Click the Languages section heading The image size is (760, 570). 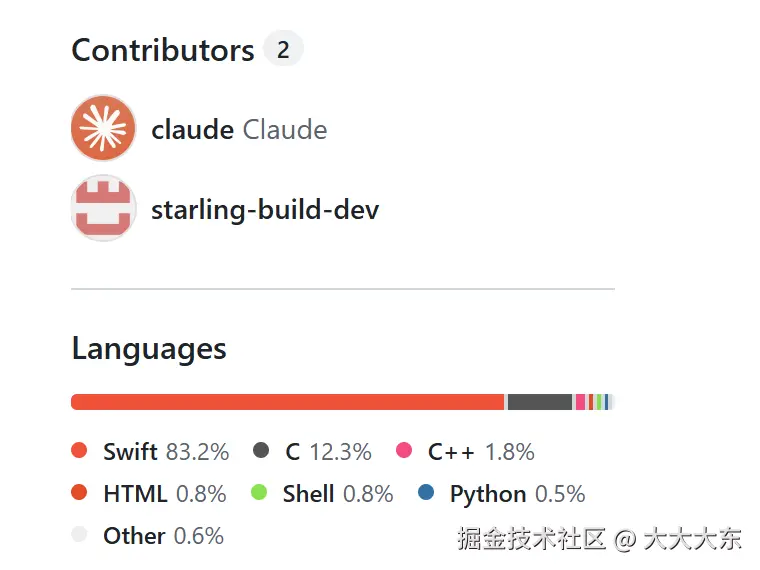click(x=149, y=349)
